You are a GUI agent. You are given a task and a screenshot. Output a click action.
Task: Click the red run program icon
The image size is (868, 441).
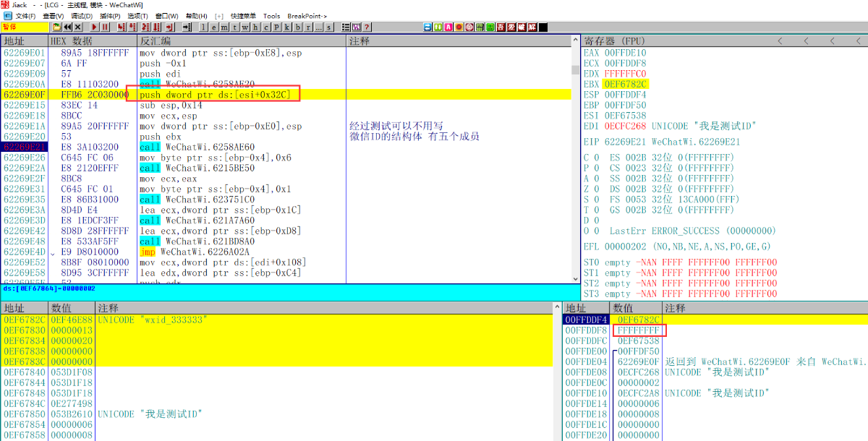coord(94,27)
